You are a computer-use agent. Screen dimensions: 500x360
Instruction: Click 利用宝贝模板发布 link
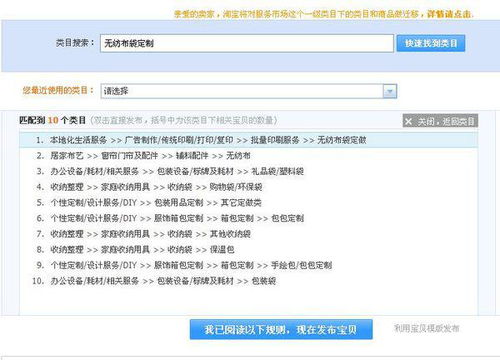click(427, 328)
